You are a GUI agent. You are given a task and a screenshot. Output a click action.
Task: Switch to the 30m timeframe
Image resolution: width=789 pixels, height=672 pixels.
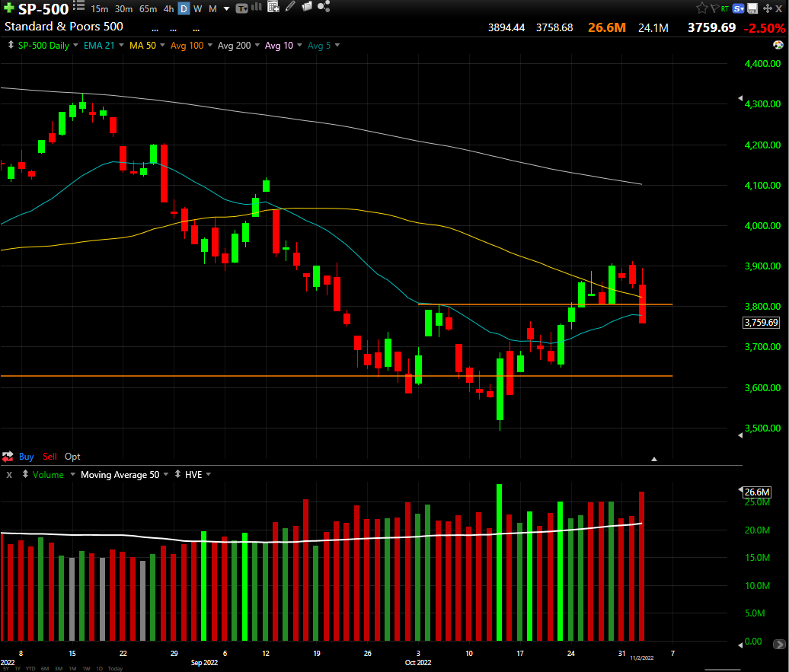[x=123, y=9]
